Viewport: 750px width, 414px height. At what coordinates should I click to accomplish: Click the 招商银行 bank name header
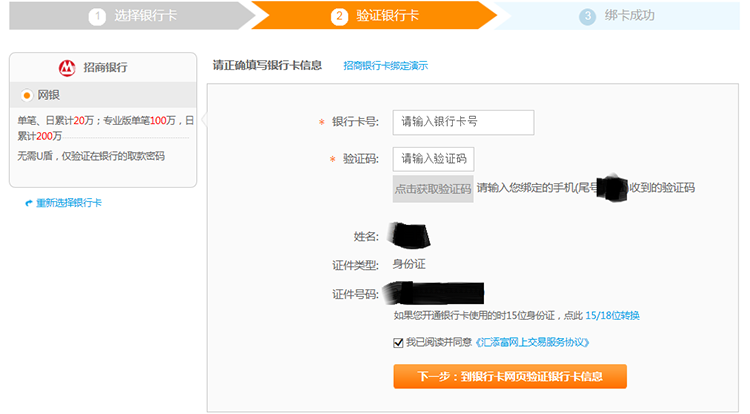point(104,68)
